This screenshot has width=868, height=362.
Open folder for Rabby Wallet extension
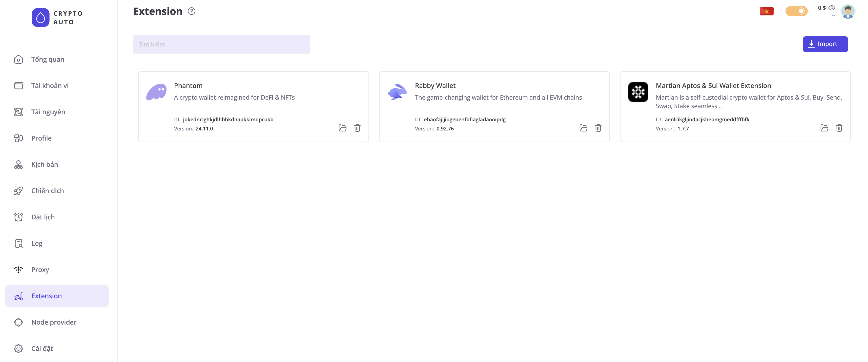point(583,128)
